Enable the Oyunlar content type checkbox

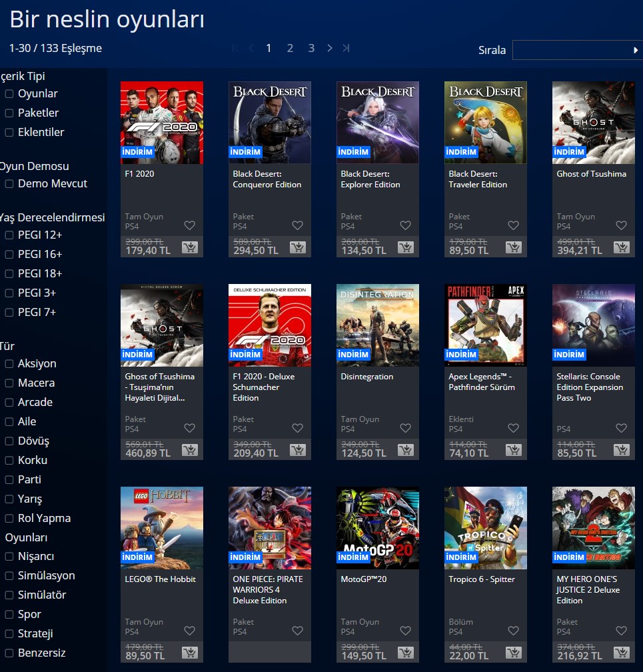click(x=9, y=94)
